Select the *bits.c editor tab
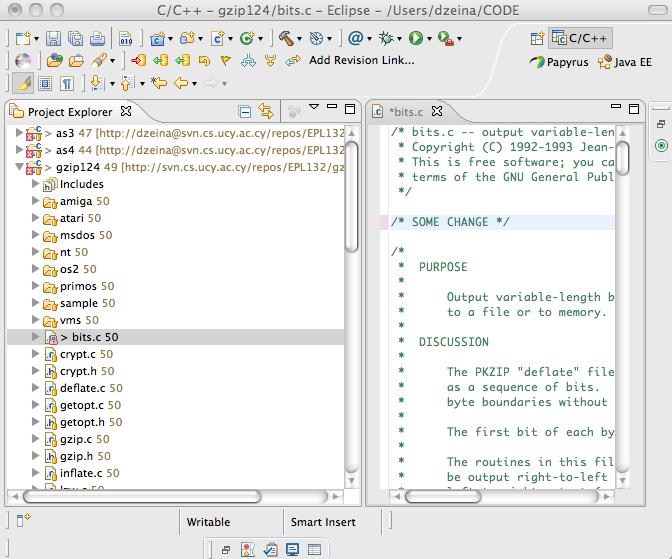Image resolution: width=672 pixels, height=559 pixels. (x=405, y=112)
